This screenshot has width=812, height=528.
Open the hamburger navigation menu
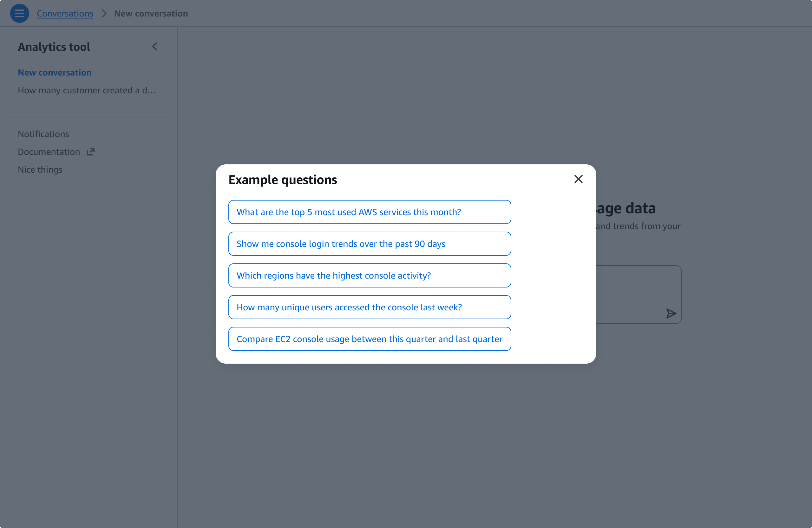click(x=19, y=13)
